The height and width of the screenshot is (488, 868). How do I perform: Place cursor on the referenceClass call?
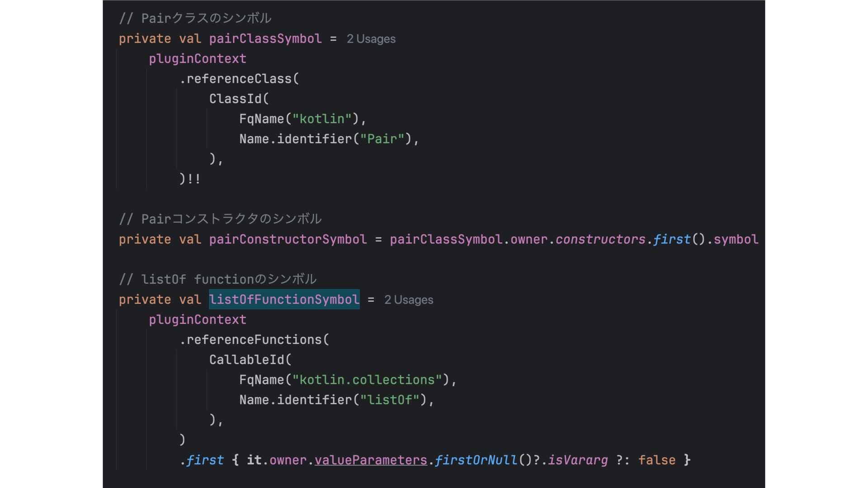239,79
